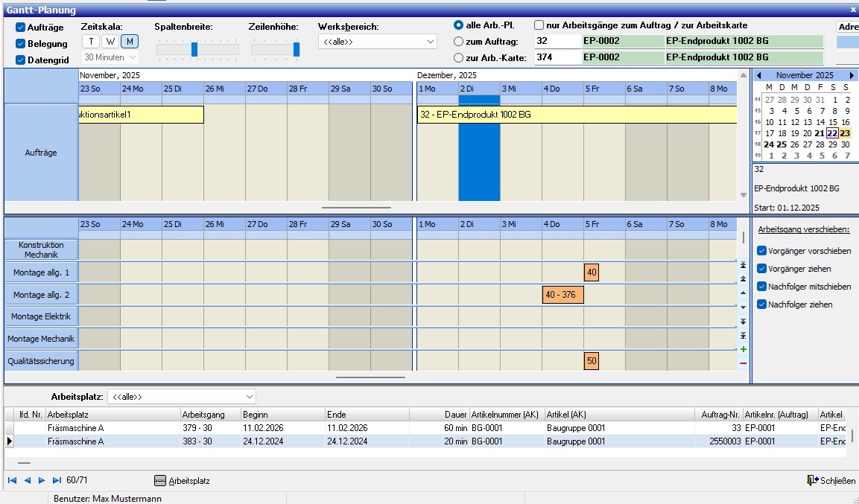Viewport: 859px width, 504px height.
Task: Click the Schließen button
Action: pos(831,481)
